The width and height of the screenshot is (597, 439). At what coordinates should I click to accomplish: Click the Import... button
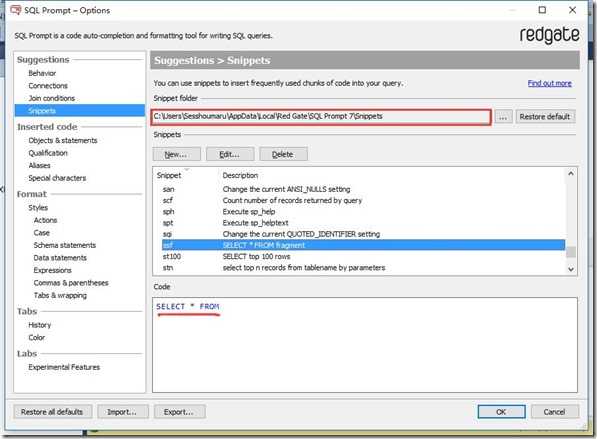(122, 412)
